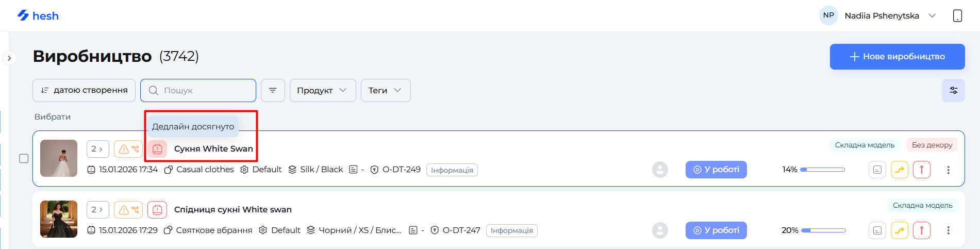The height and width of the screenshot is (249, 980).
Task: Click the Вибрати selection toggle
Action: (x=53, y=117)
